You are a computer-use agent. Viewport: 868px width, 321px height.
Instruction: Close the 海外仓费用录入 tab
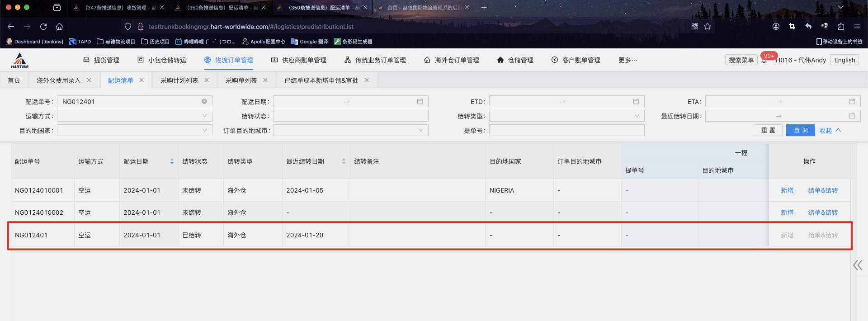(89, 80)
